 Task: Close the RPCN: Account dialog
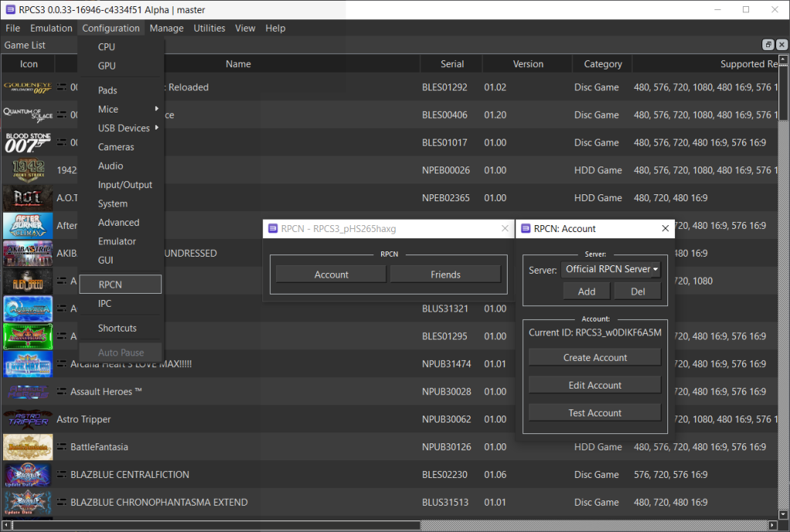[x=665, y=228]
